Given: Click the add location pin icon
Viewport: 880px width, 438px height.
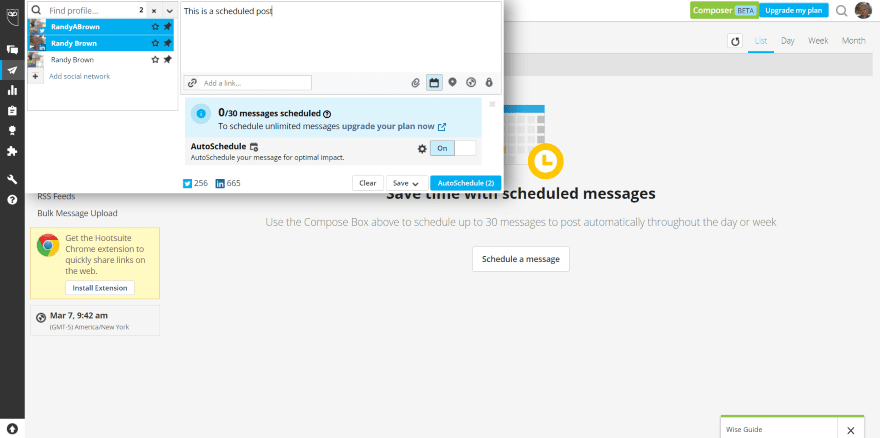Looking at the screenshot, I should click(452, 83).
